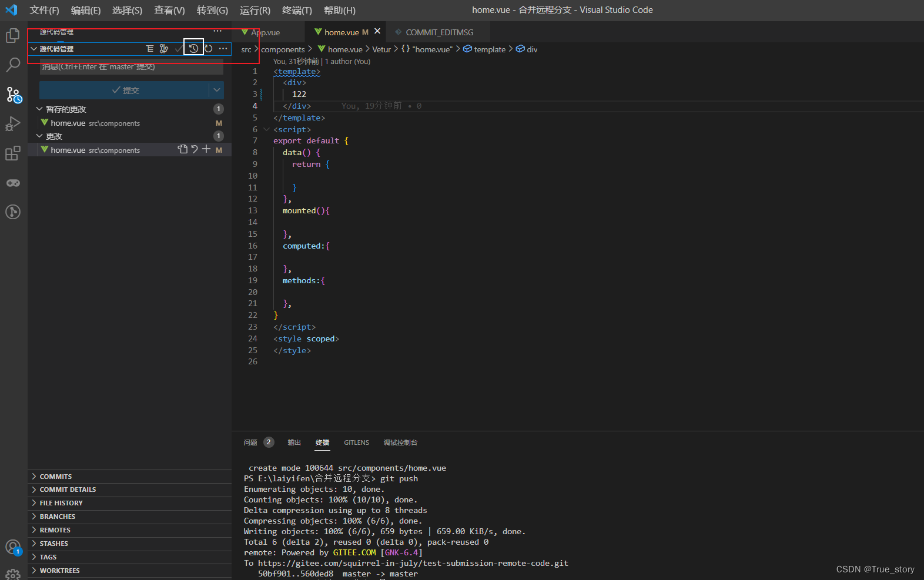
Task: Expand the COMMIT DETAILS panel
Action: (129, 490)
